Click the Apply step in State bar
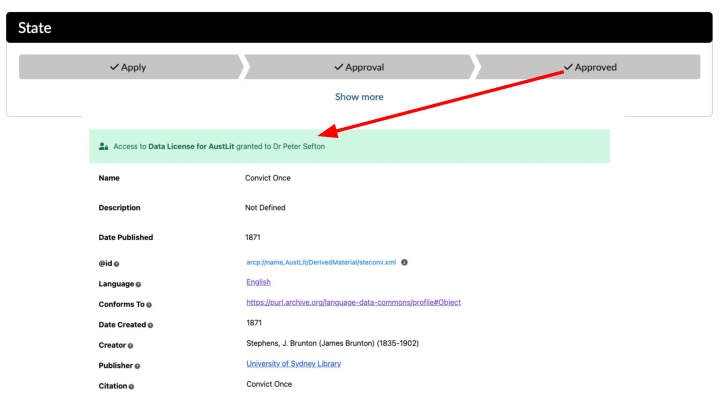Image resolution: width=720 pixels, height=405 pixels. [x=129, y=67]
